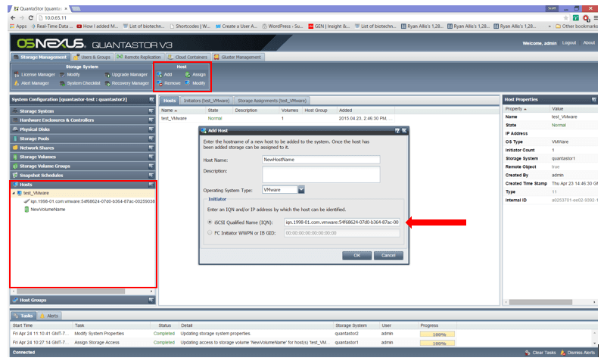
Task: Switch to the Users & Groups tab
Action: 95,57
